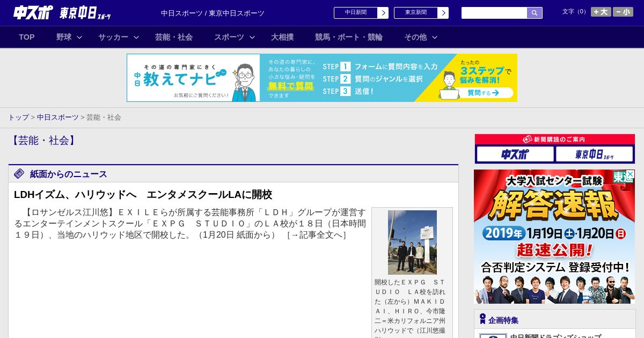
Task: Open LDHイズム、ハリウッドへ article headline
Action: (143, 195)
